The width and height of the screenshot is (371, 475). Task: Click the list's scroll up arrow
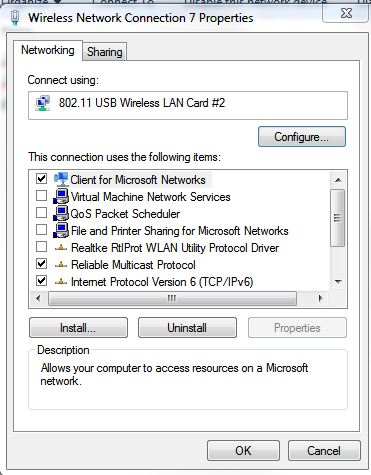coord(338,180)
